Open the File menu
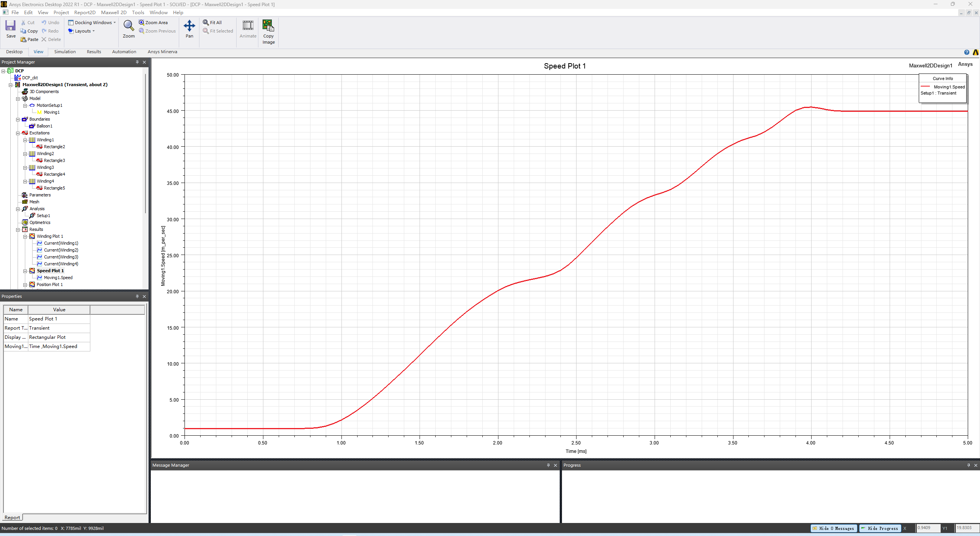980x536 pixels. tap(15, 13)
